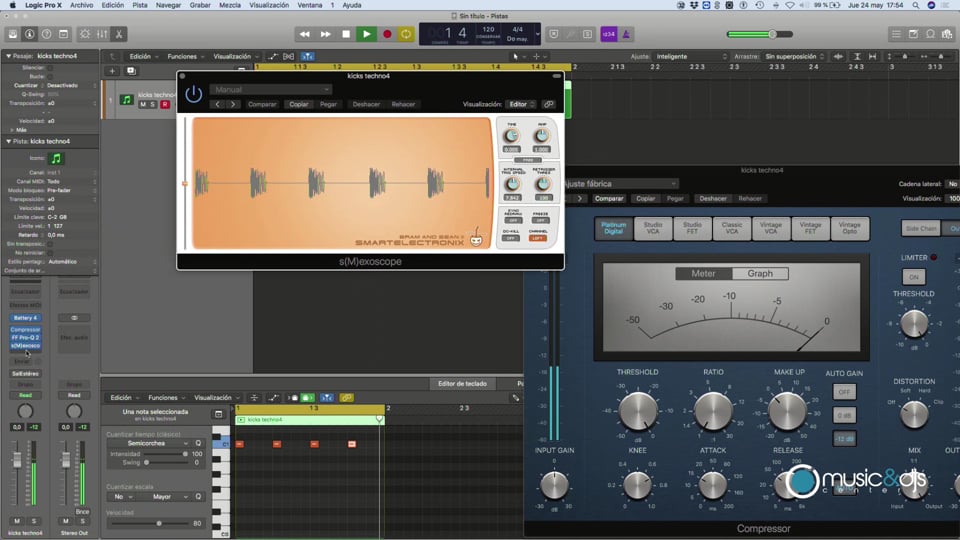Go to next preset in s(M)exoscope
The width and height of the screenshot is (960, 540).
point(233,104)
